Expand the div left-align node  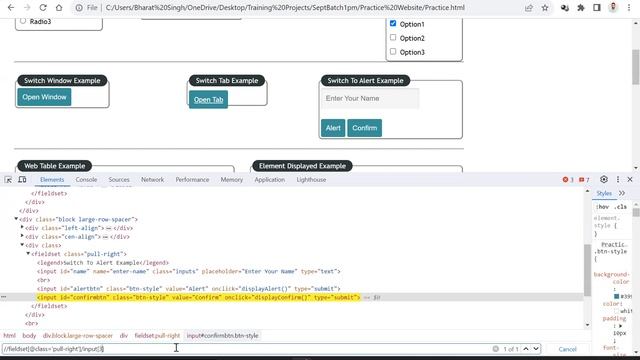tap(22, 228)
